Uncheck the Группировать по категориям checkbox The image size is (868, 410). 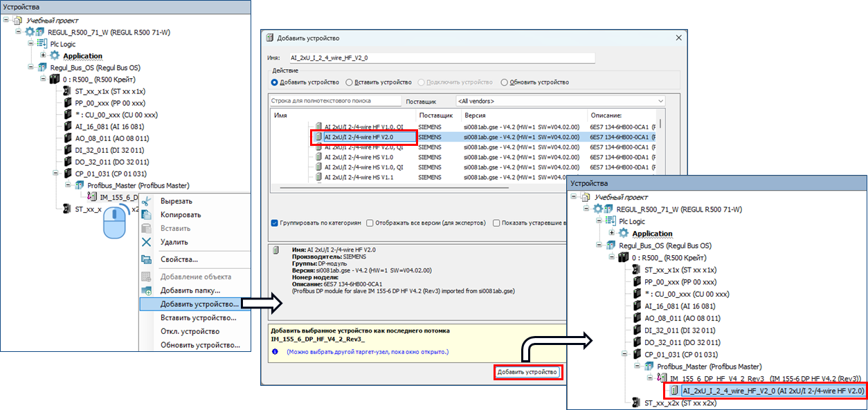point(275,223)
